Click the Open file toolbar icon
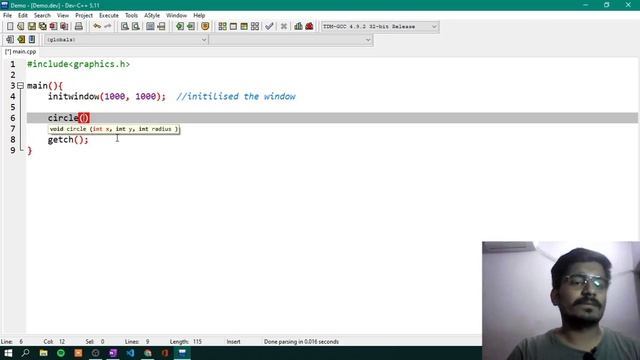Image resolution: width=640 pixels, height=360 pixels. click(20, 27)
